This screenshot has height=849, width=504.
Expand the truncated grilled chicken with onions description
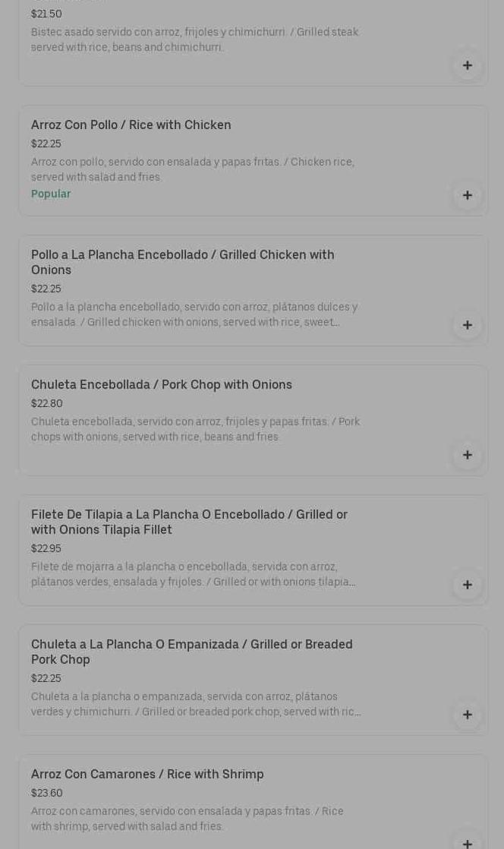pos(194,315)
